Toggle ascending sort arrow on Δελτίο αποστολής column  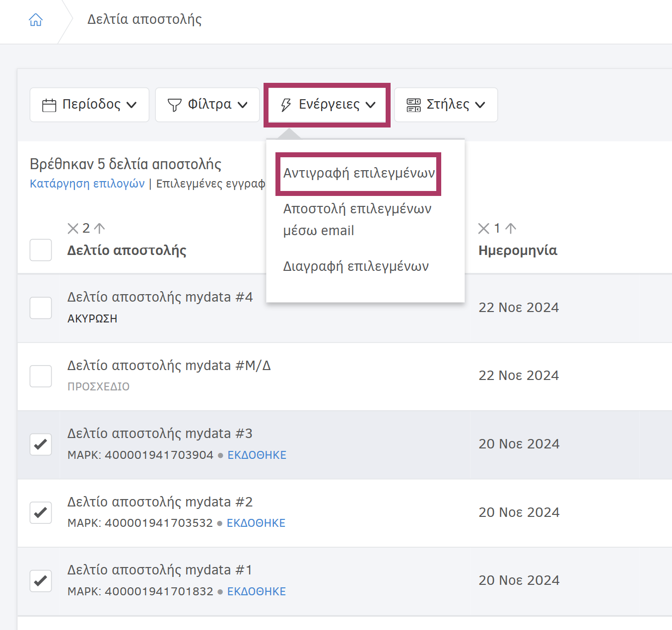pos(99,228)
